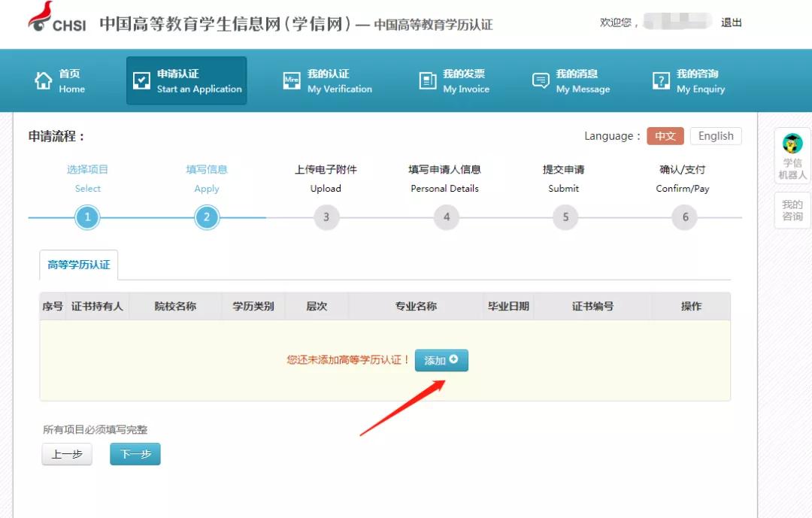Keep language set to 中文
Screen dimensions: 812x518
click(668, 136)
